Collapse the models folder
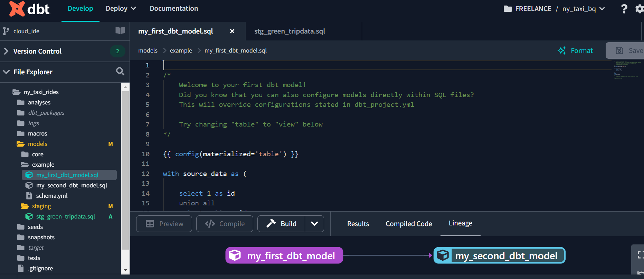The image size is (644, 279). [21, 144]
